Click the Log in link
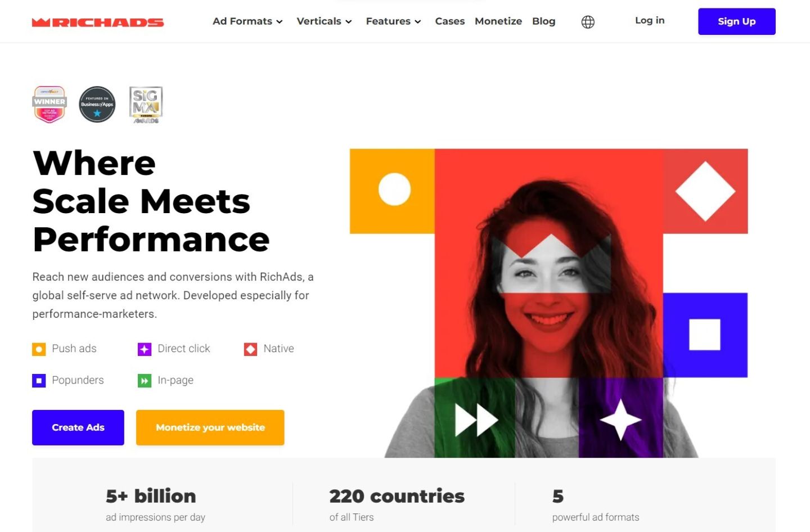 tap(650, 20)
